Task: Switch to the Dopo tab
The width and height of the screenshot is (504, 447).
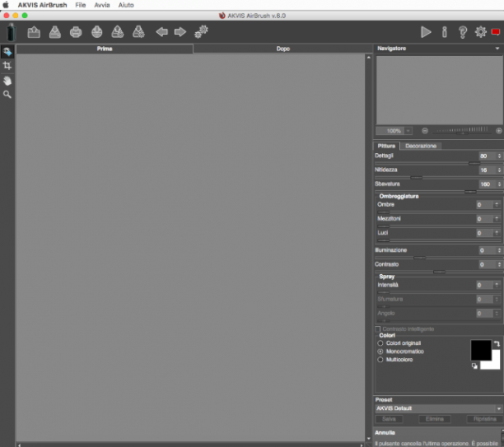Action: click(282, 49)
